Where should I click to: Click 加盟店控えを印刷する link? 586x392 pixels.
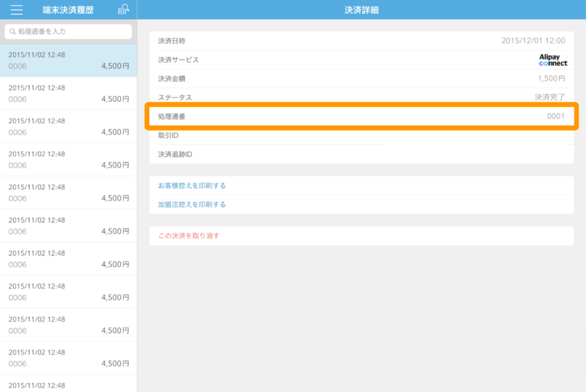192,204
